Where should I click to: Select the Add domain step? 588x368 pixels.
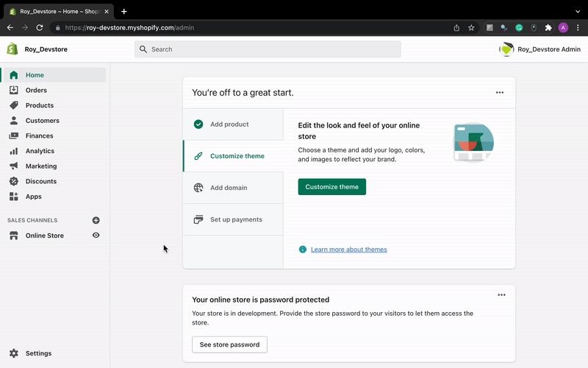[x=233, y=188]
